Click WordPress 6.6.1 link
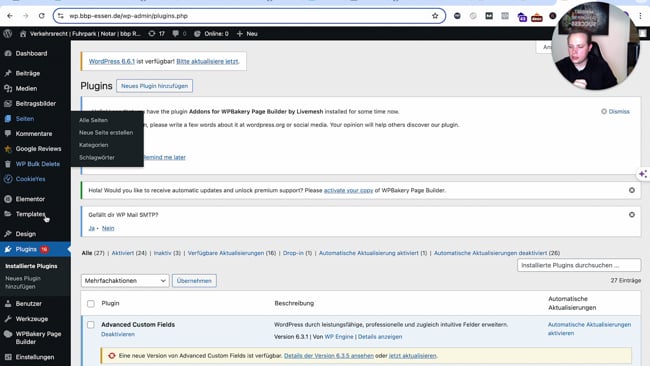The height and width of the screenshot is (366, 650). (x=112, y=61)
